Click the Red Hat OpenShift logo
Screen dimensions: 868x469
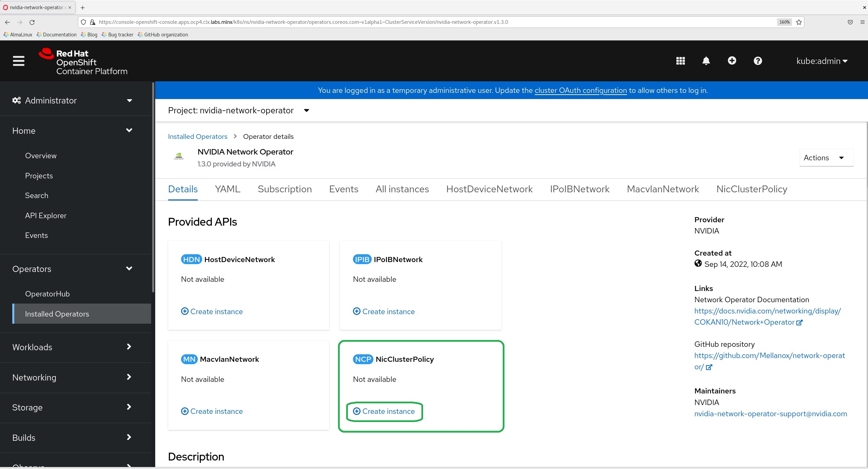83,62
